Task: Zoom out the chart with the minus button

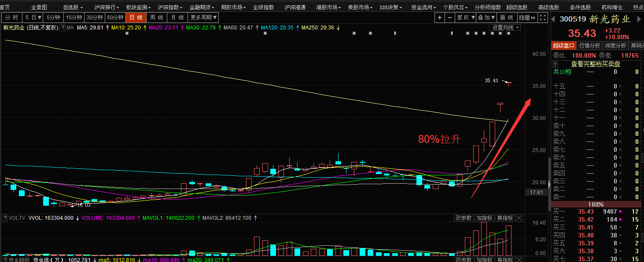Action: click(x=449, y=18)
